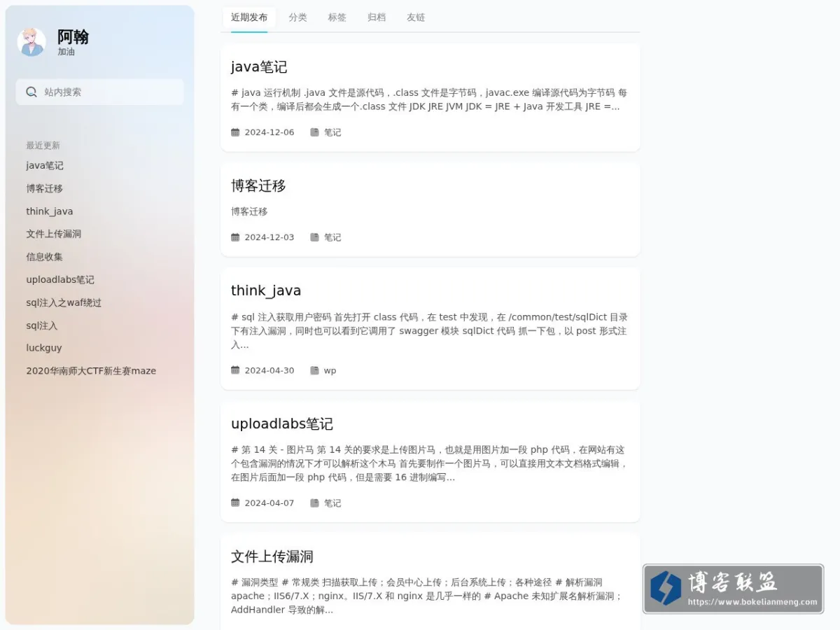The height and width of the screenshot is (630, 840).
Task: Open sidebar link think_java
Action: (50, 211)
